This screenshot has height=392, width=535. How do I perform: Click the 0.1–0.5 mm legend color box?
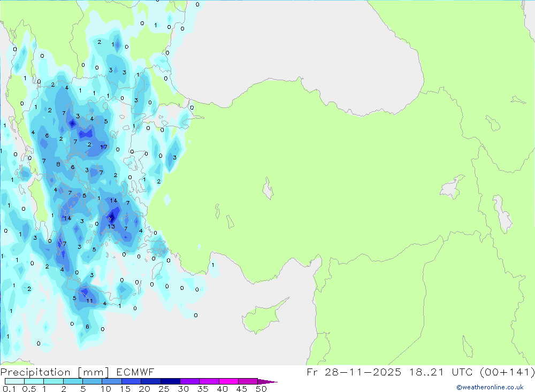[14, 381]
